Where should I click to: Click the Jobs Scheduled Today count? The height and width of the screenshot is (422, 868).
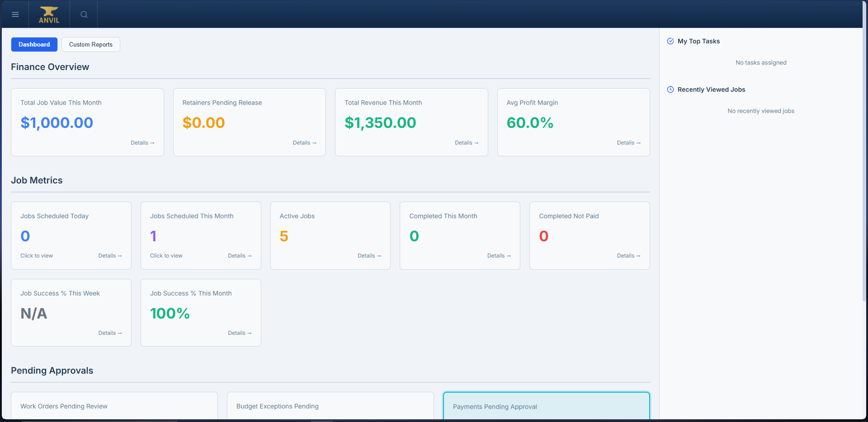(x=36, y=255)
